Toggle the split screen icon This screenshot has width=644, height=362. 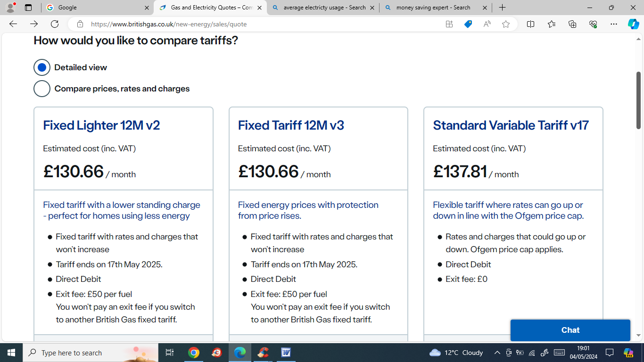(x=530, y=24)
